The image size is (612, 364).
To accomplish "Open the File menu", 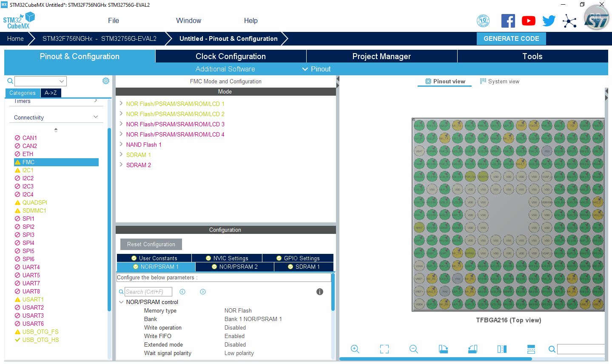I will point(114,20).
